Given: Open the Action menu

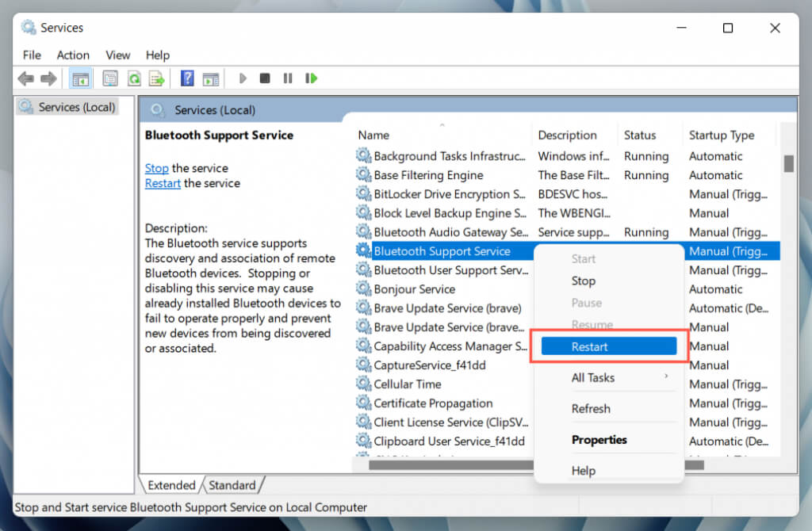Looking at the screenshot, I should [x=73, y=55].
